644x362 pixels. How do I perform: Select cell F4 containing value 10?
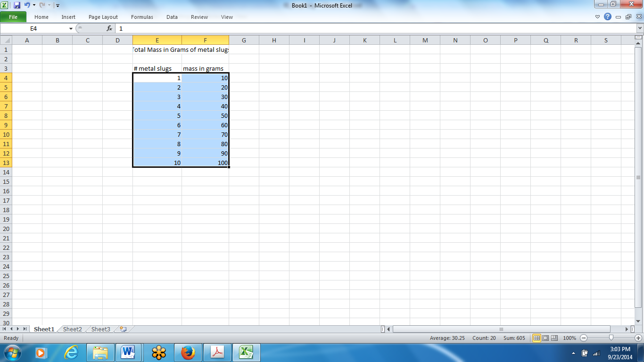click(x=205, y=77)
